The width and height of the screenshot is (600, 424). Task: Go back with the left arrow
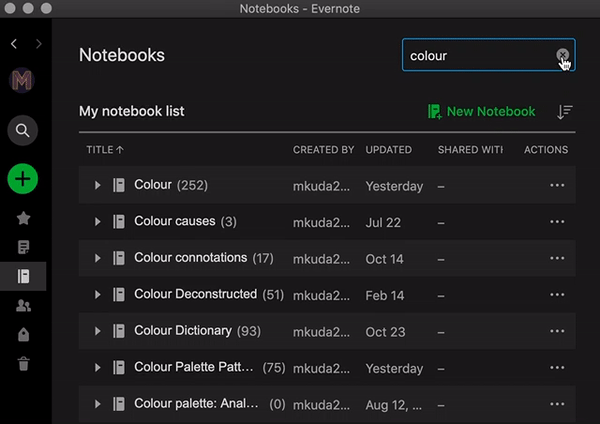point(14,44)
